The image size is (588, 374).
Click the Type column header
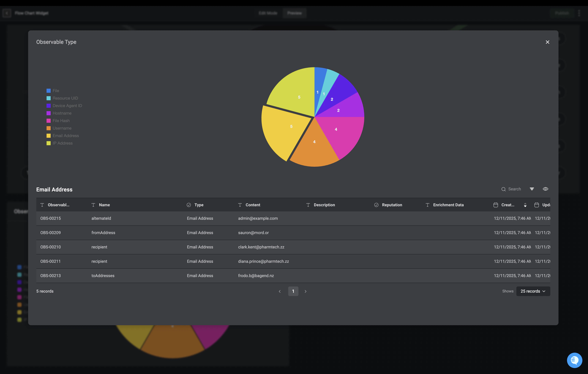199,205
